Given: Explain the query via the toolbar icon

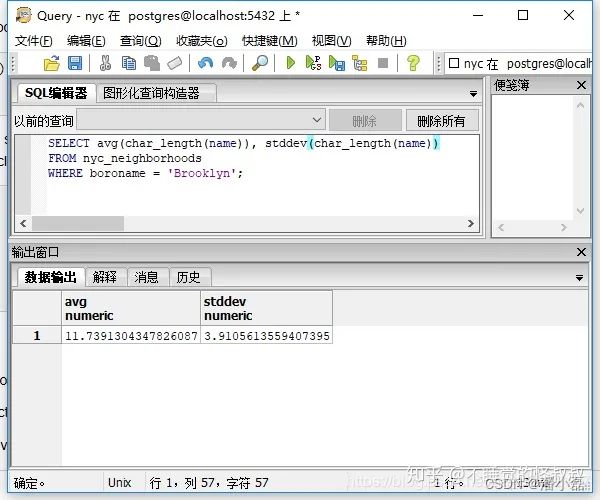Looking at the screenshot, I should tap(360, 63).
